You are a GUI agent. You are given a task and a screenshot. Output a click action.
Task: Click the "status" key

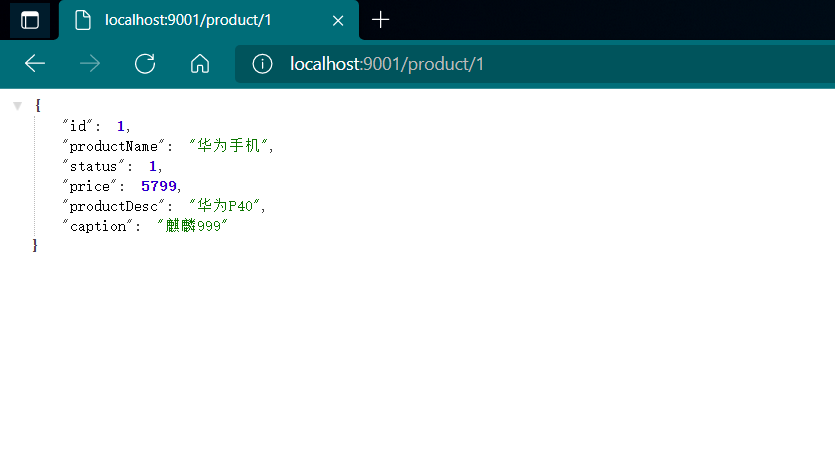94,166
